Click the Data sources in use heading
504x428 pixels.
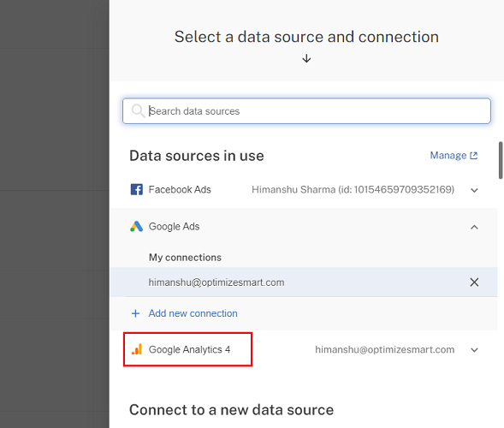tap(197, 156)
